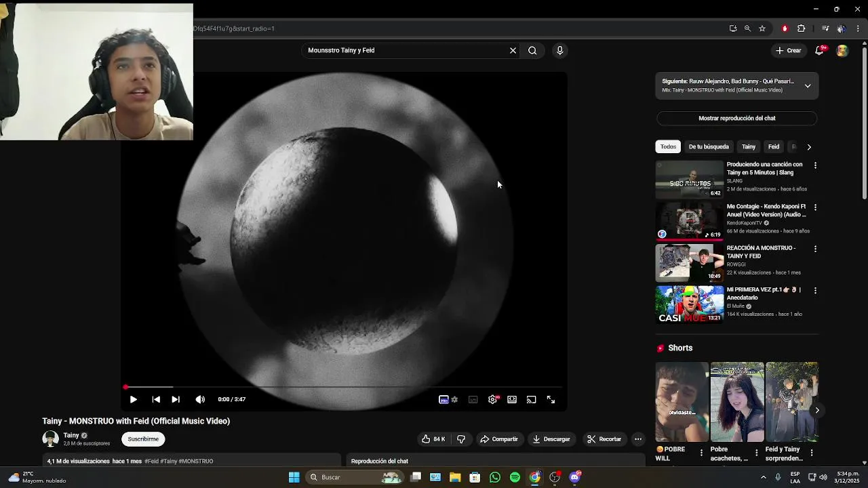Open the Chrome three-dot menu
868x488 pixels.
pyautogui.click(x=859, y=28)
